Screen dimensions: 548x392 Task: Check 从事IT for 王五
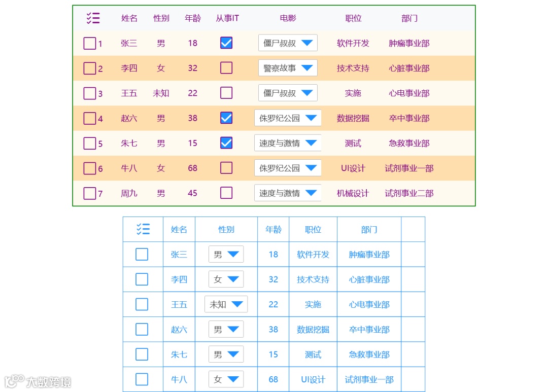[x=226, y=93]
